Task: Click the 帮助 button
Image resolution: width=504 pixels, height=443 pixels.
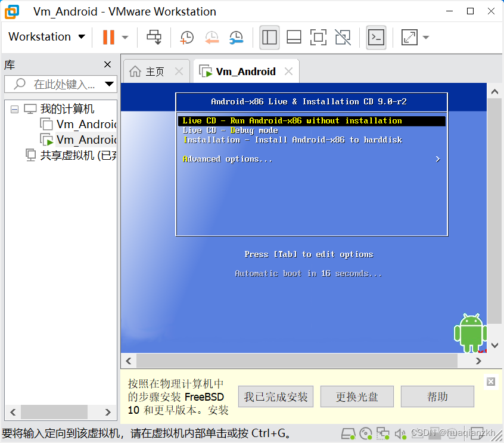Action: pos(437,396)
